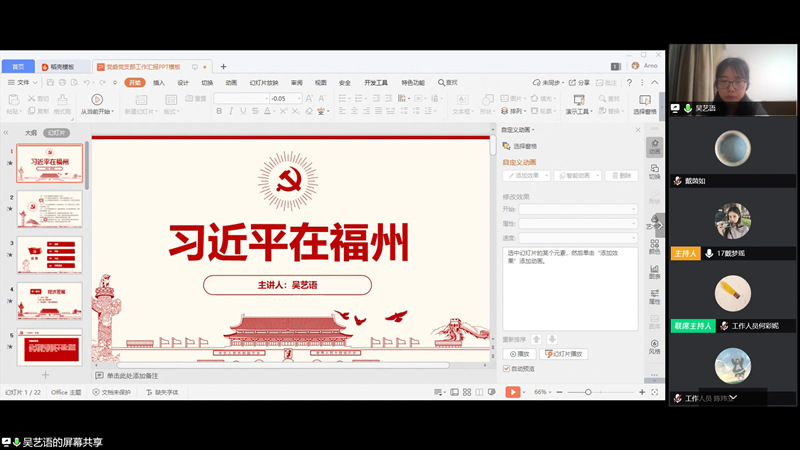Click the orange slideshow play button in status bar
800x450 pixels.
tap(512, 392)
